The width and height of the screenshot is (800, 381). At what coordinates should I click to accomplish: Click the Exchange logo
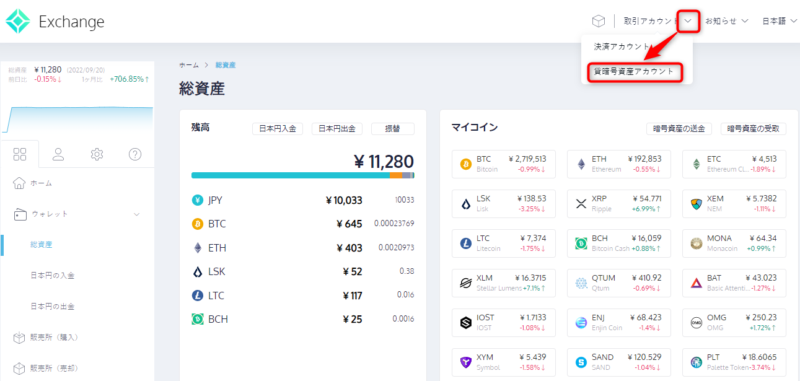pos(55,21)
